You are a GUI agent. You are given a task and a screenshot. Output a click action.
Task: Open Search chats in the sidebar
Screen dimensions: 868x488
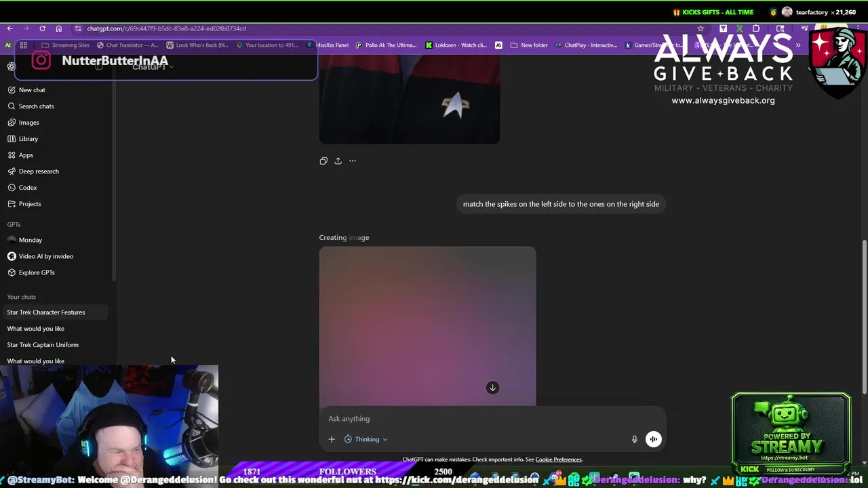[x=57, y=106]
